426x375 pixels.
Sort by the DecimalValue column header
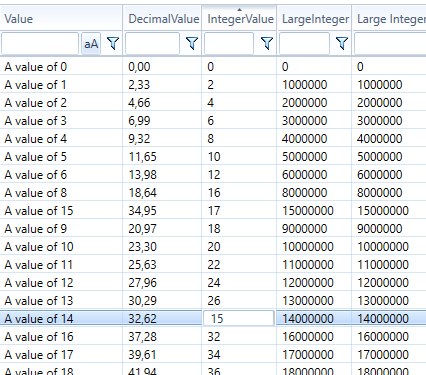tap(162, 19)
